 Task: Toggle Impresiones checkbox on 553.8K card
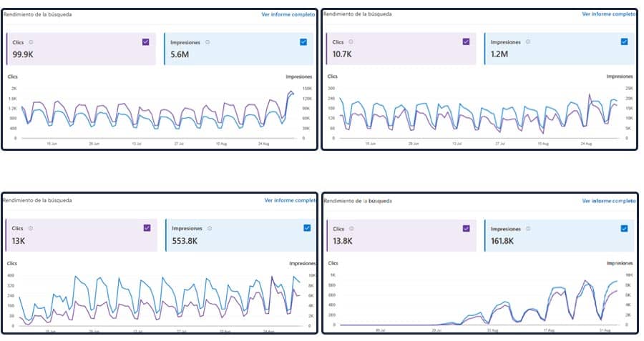pyautogui.click(x=306, y=228)
